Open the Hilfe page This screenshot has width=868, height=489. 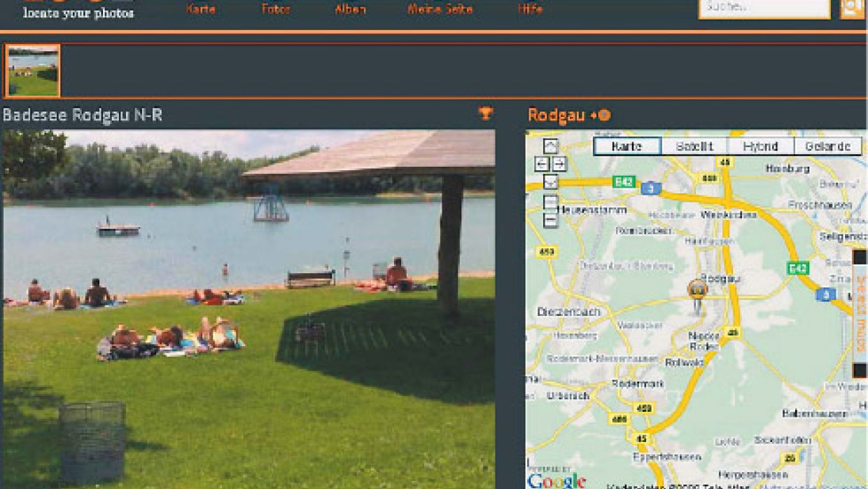click(x=530, y=9)
